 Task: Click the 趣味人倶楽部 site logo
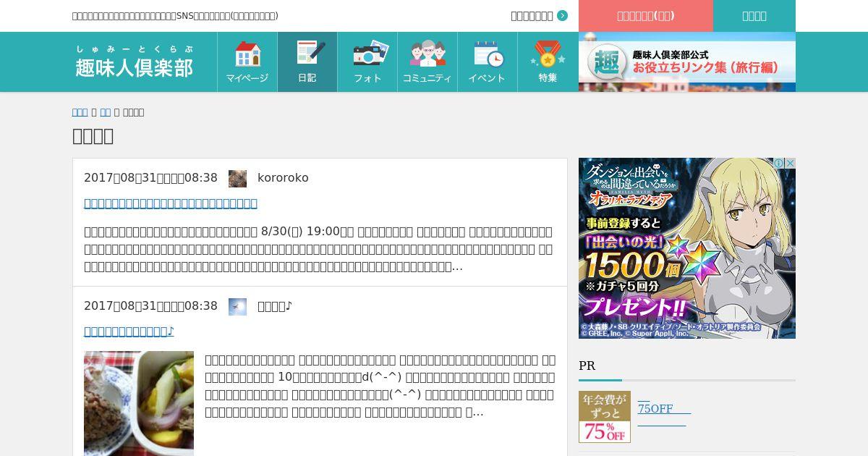coord(135,62)
